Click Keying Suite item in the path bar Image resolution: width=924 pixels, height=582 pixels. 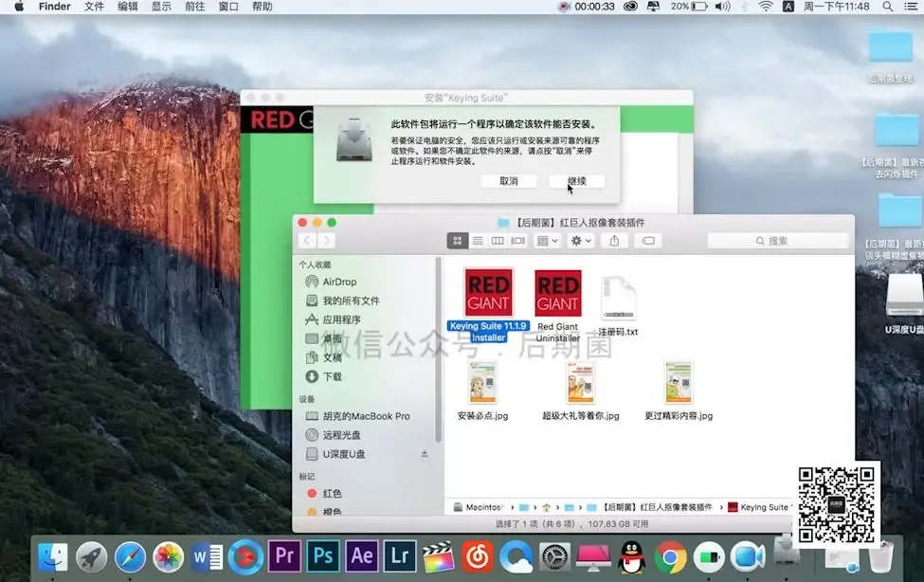(759, 507)
